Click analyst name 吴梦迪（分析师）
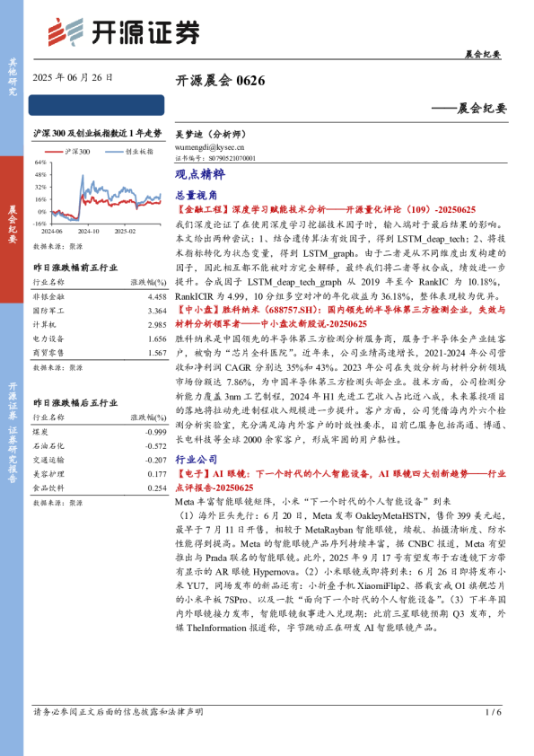The width and height of the screenshot is (534, 756). [210, 135]
